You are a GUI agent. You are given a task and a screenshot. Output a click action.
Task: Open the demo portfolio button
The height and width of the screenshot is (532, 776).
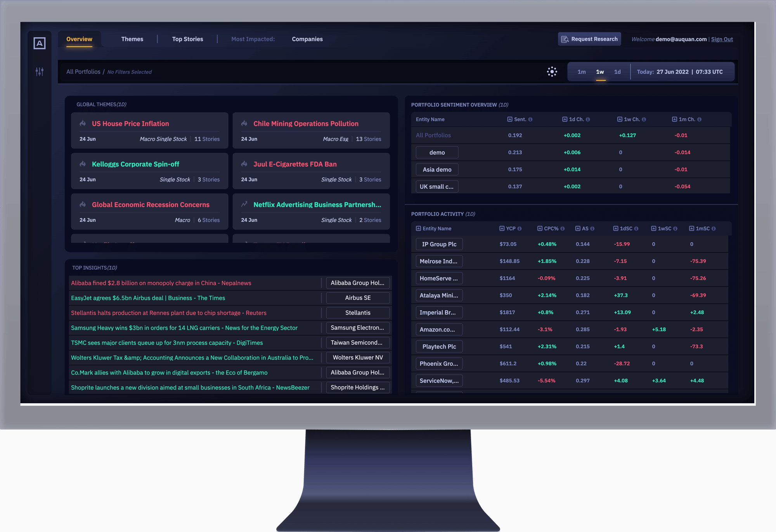(x=437, y=152)
